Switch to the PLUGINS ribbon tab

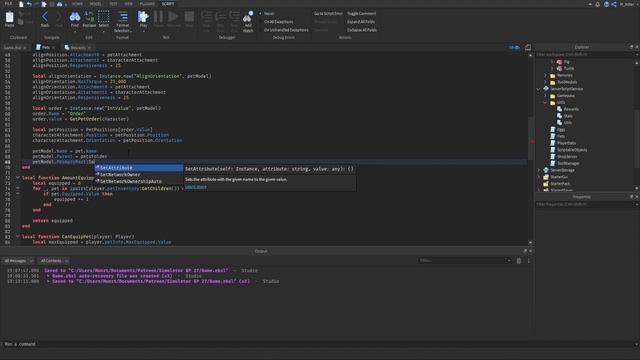coord(147,4)
